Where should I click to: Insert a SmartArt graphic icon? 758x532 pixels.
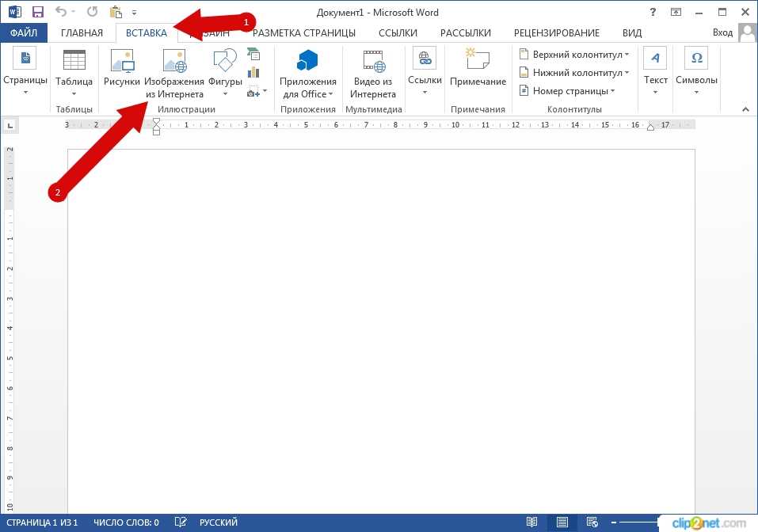point(253,54)
